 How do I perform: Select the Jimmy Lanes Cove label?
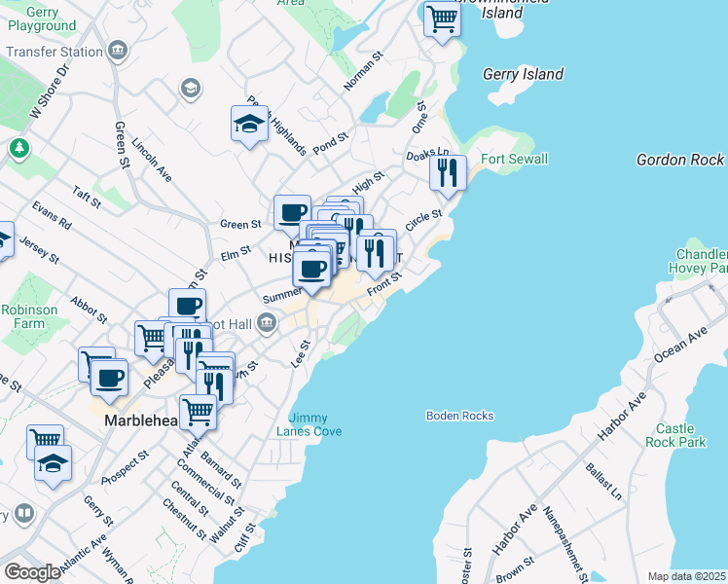pyautogui.click(x=309, y=424)
